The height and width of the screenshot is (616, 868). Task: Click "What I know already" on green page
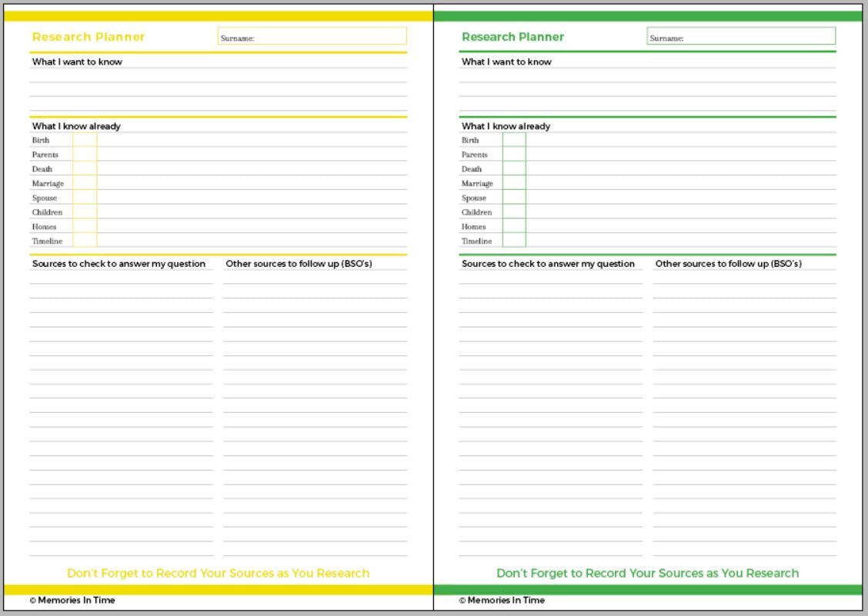tap(506, 126)
